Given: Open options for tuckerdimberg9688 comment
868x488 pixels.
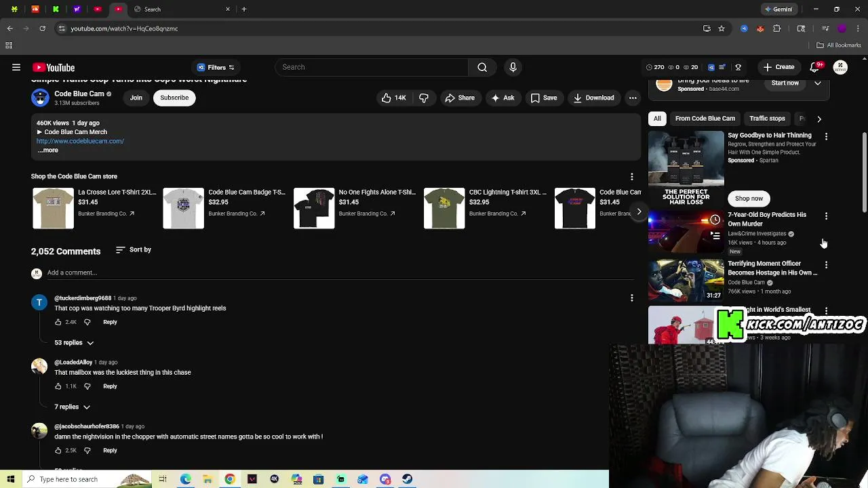Looking at the screenshot, I should [632, 298].
